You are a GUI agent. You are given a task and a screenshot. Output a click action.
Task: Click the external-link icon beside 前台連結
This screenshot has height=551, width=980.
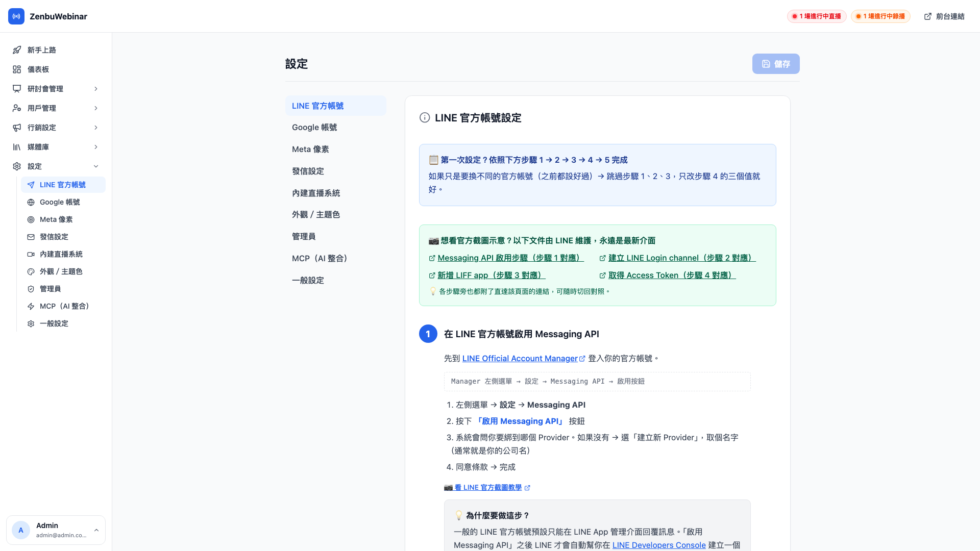pyautogui.click(x=928, y=16)
